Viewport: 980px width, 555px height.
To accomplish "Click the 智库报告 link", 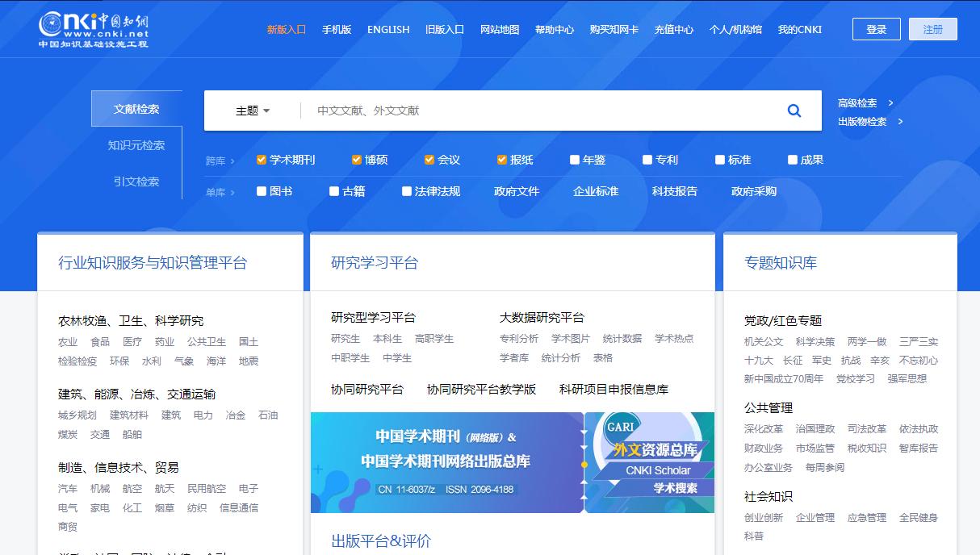I will coord(919,449).
